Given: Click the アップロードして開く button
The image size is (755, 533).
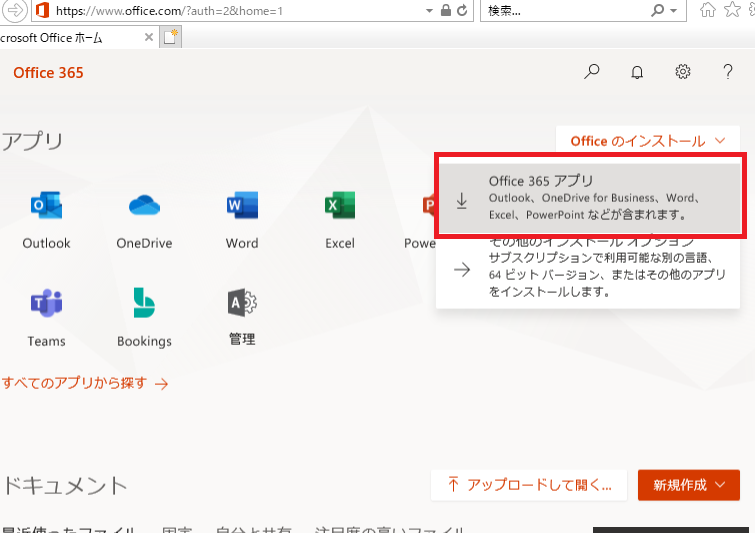Looking at the screenshot, I should [x=528, y=485].
